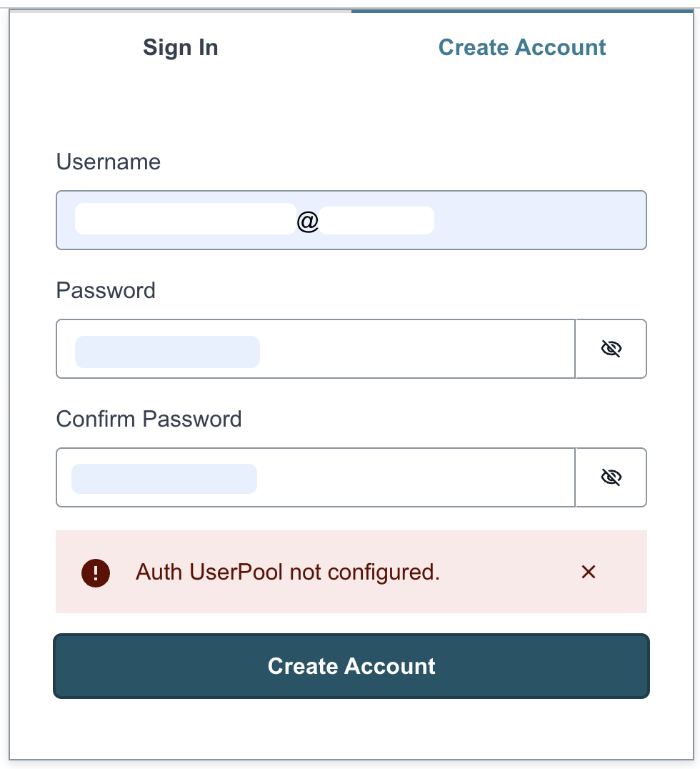Click the @ symbol in the username

tap(308, 222)
